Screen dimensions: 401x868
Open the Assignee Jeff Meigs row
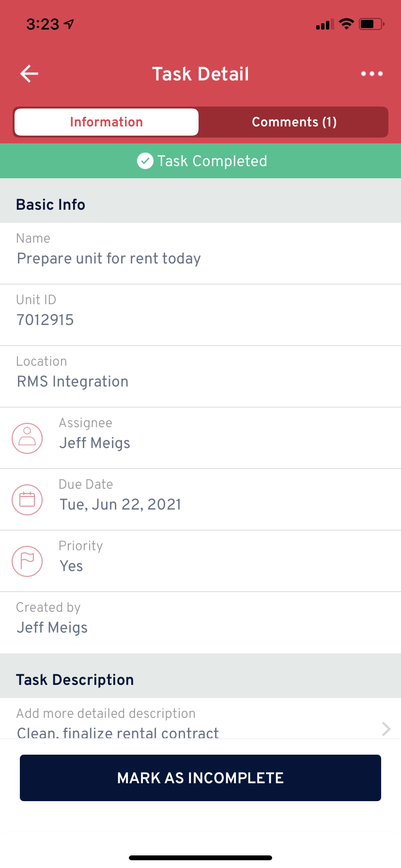point(200,438)
